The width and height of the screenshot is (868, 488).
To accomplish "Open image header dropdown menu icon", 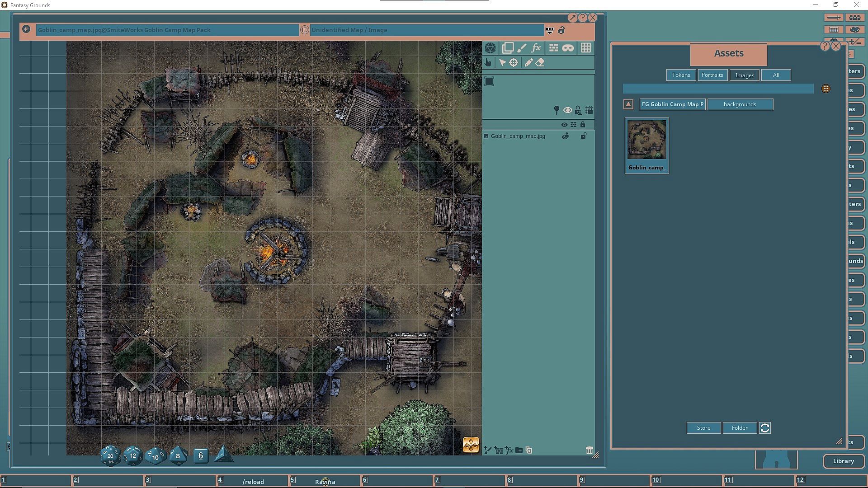I will [x=549, y=30].
